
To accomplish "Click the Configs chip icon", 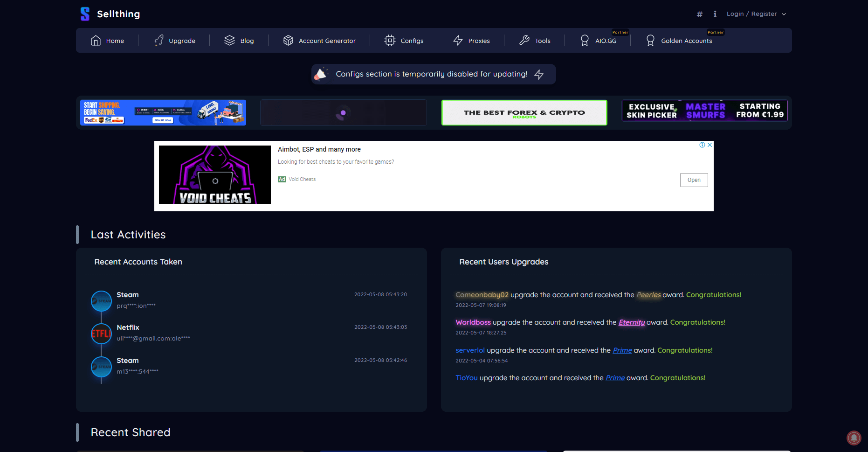I will coord(390,41).
